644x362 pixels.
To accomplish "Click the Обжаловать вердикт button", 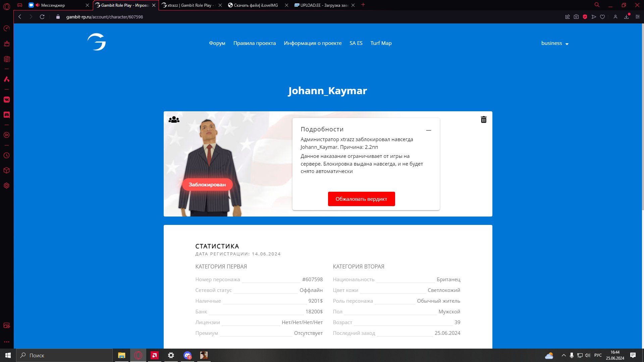I will [361, 199].
